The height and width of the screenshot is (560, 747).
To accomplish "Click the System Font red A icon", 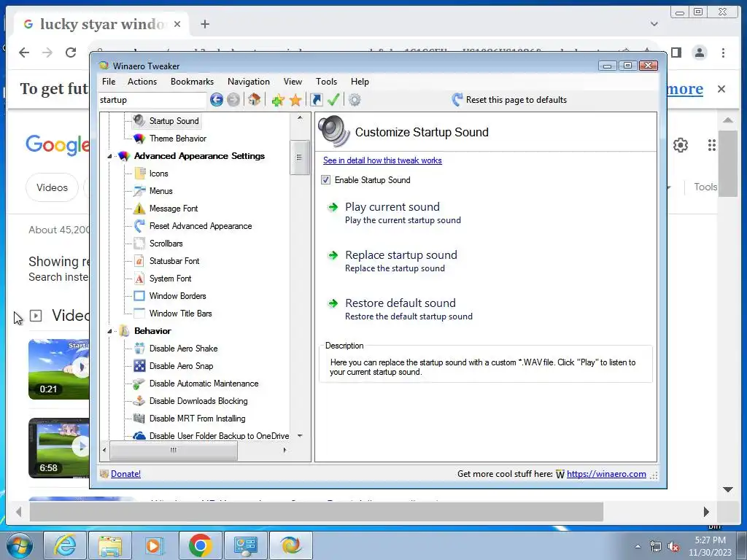I will coord(139,279).
